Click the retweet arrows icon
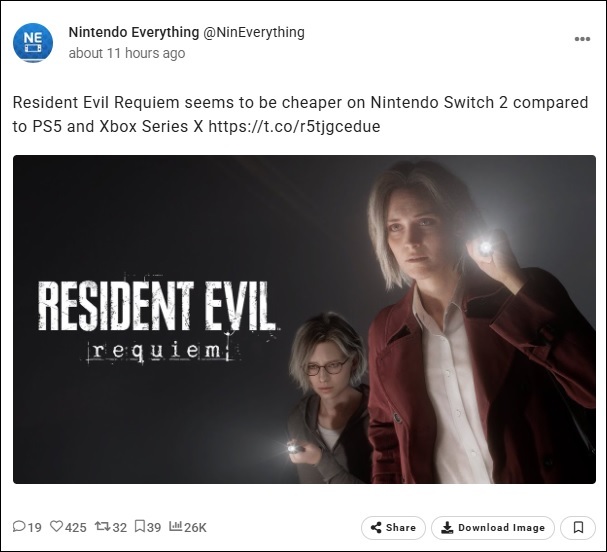607x552 pixels. (x=103, y=526)
